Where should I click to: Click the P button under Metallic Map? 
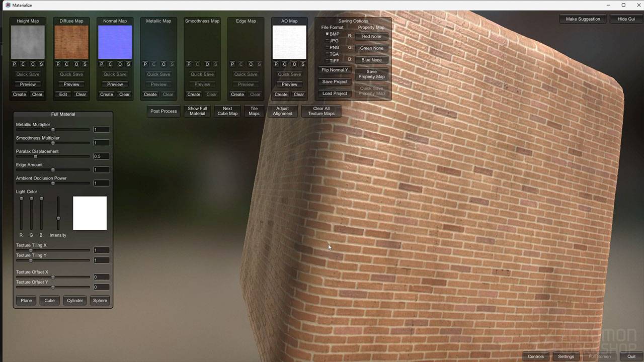tap(145, 64)
